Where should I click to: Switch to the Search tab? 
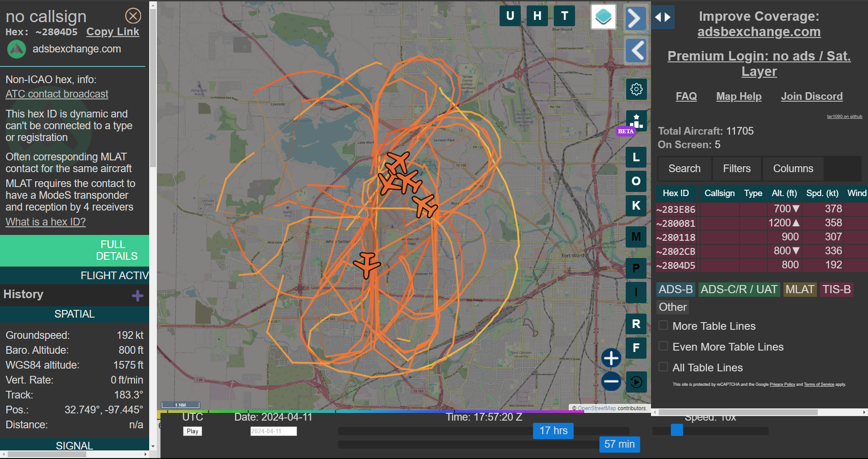pyautogui.click(x=684, y=169)
